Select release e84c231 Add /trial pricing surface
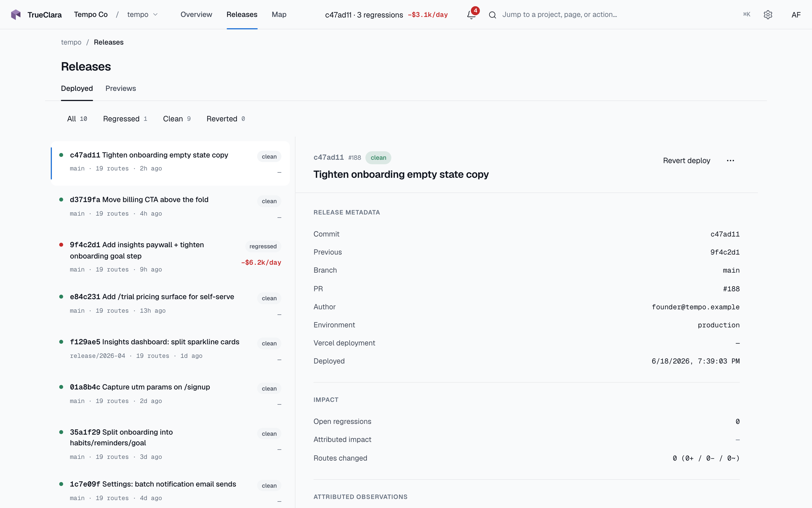 click(171, 305)
